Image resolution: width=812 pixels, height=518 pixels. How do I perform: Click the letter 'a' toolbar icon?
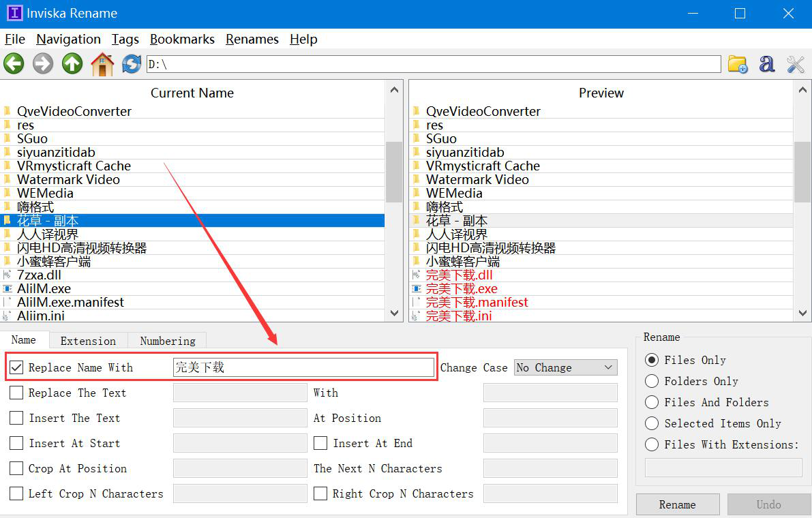pos(767,64)
